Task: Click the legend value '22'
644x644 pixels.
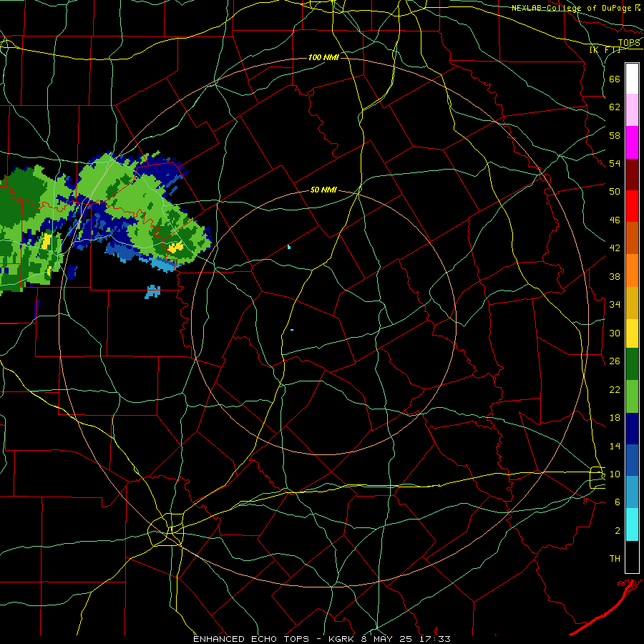Action: tap(615, 390)
